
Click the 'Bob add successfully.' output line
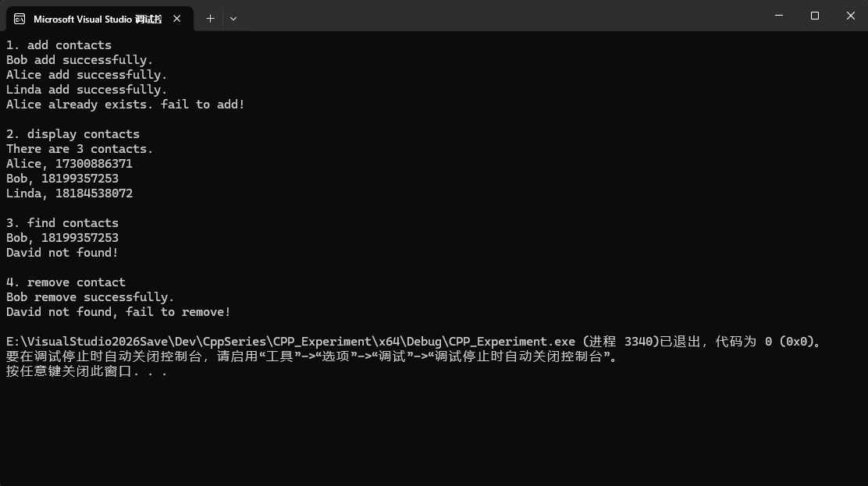pos(79,59)
